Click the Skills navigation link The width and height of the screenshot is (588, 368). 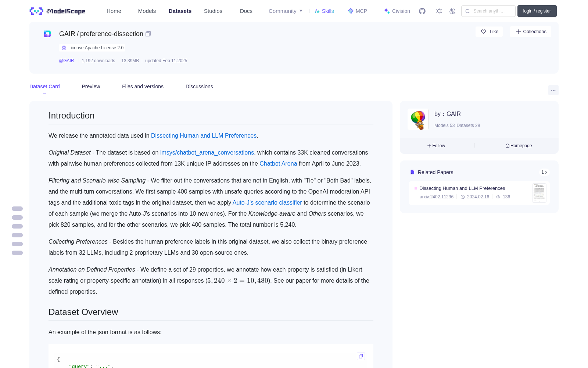coord(324,11)
